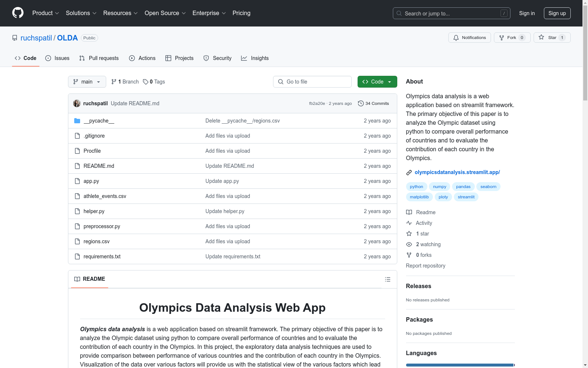This screenshot has height=368, width=588.
Task: Click the regions.csv file icon
Action: [77, 241]
